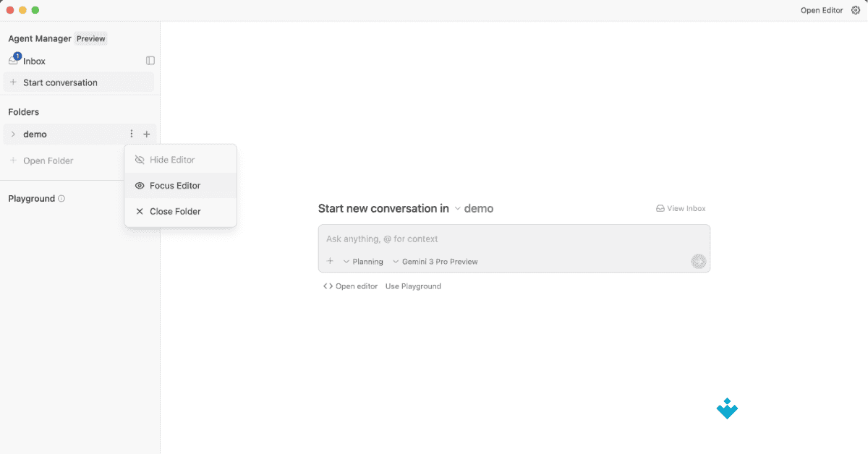Expand the demo folder chevron
The image size is (868, 454).
pyautogui.click(x=14, y=134)
